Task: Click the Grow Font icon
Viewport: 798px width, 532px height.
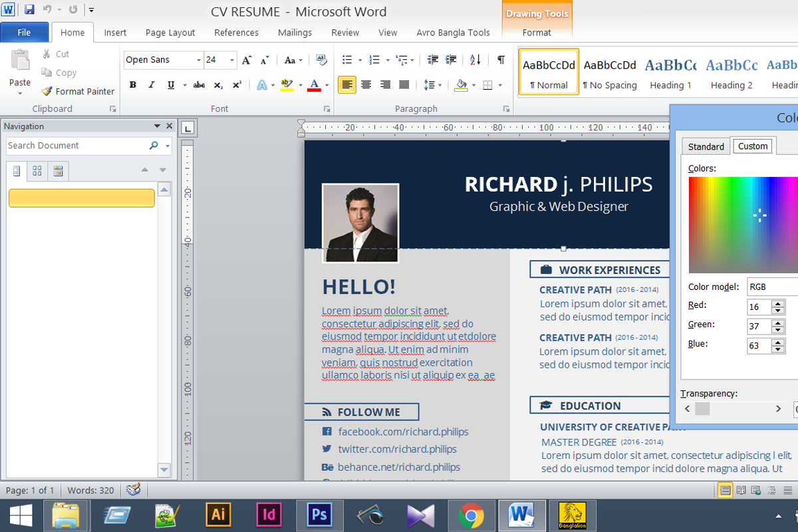Action: click(x=247, y=60)
